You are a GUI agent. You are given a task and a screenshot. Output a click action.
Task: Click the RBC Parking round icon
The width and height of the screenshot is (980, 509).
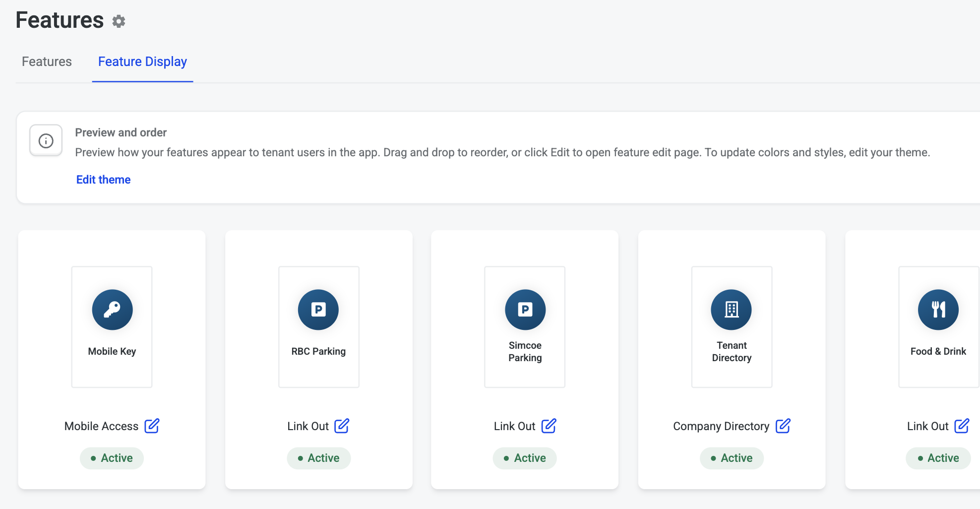tap(318, 310)
